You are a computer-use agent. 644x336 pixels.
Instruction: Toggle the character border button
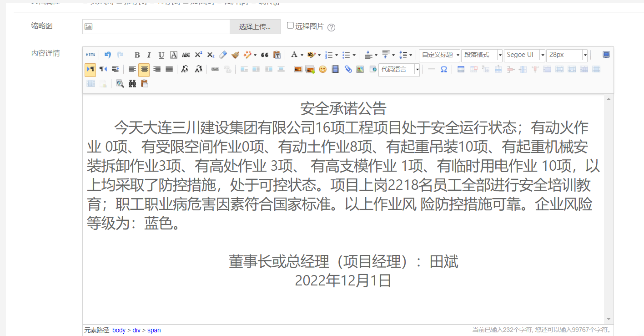coord(174,55)
